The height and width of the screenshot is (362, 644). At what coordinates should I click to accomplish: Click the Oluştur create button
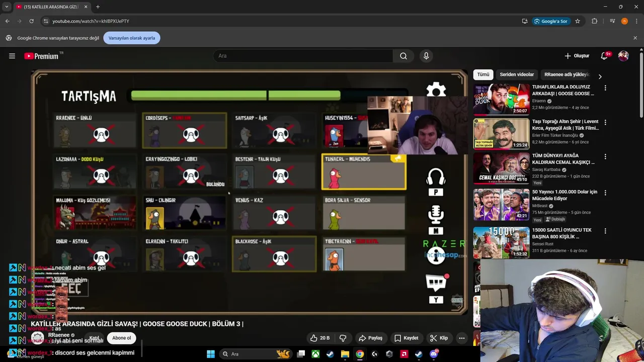[x=577, y=56]
